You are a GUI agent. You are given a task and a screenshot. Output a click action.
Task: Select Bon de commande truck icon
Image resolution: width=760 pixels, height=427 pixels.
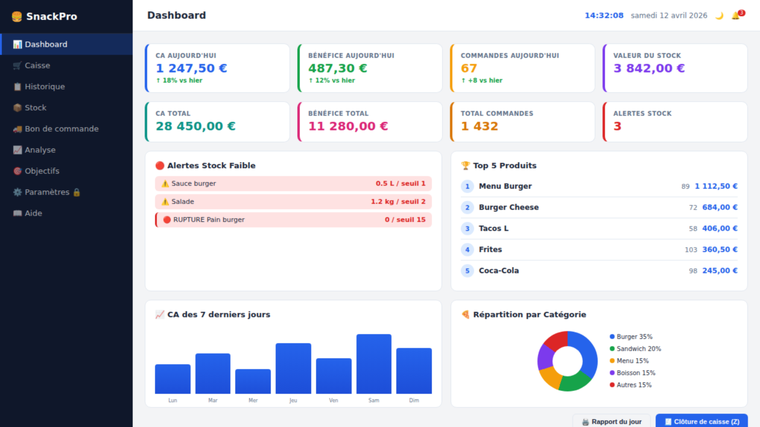click(18, 129)
